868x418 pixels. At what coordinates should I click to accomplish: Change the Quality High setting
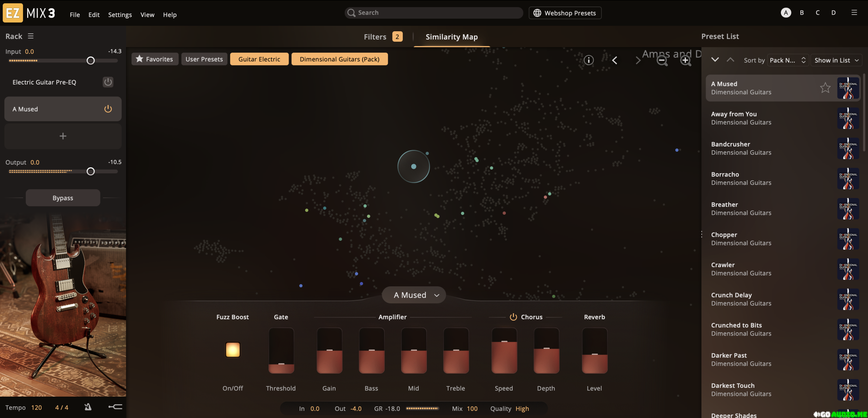click(522, 408)
